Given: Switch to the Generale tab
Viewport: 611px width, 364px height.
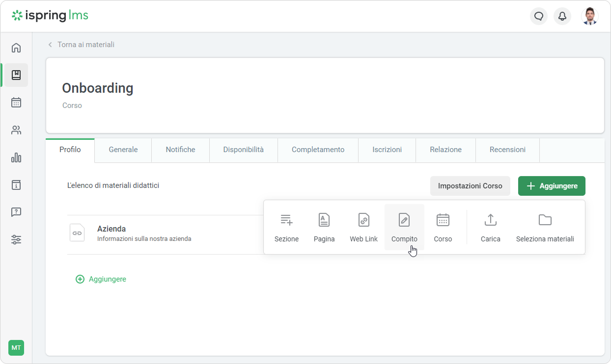Looking at the screenshot, I should click(123, 150).
